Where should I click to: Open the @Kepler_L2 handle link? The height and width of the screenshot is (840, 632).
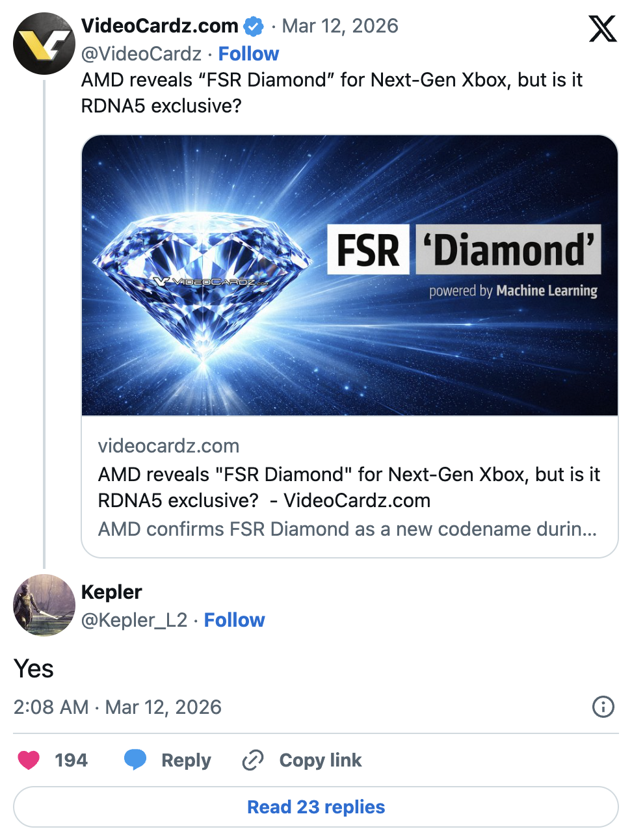point(134,620)
